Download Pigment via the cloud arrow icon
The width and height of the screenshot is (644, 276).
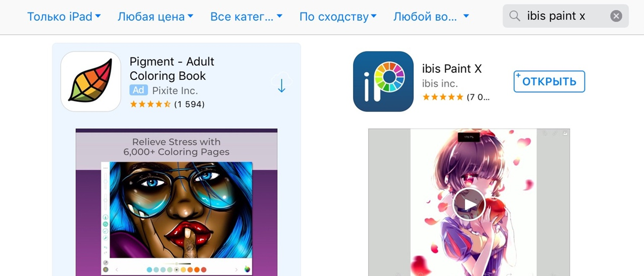(x=281, y=84)
